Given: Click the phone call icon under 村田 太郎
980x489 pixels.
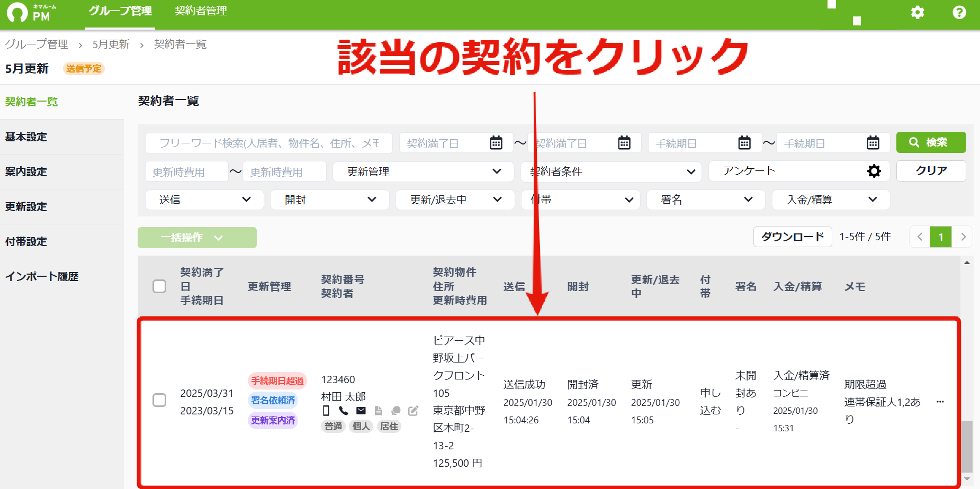Looking at the screenshot, I should pyautogui.click(x=344, y=411).
